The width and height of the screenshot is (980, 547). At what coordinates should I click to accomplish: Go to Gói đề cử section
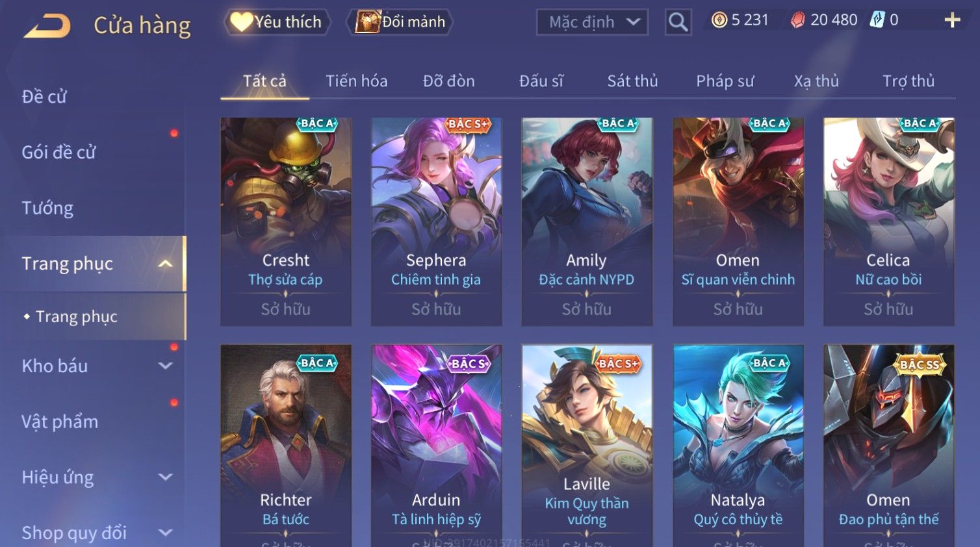point(58,152)
